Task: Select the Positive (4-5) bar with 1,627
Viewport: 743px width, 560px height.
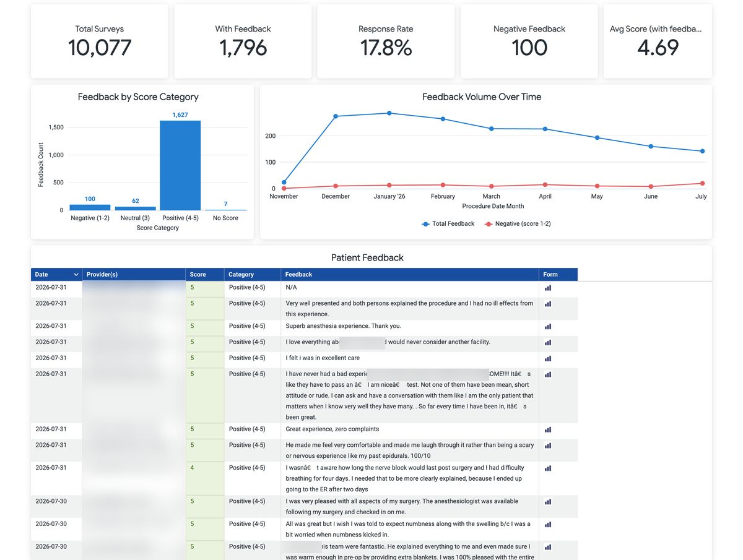Action: coord(180,165)
